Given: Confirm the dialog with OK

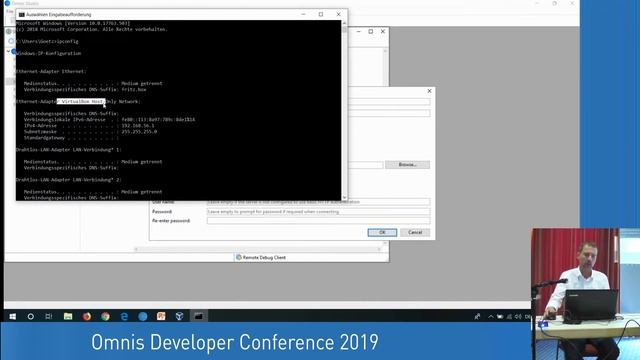Looking at the screenshot, I should point(382,232).
